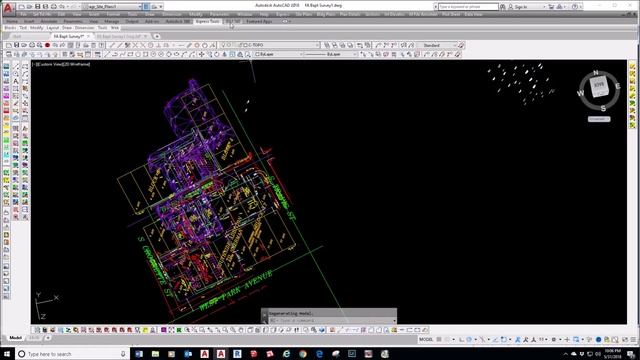Switch to the Start file tab

[x=17, y=37]
